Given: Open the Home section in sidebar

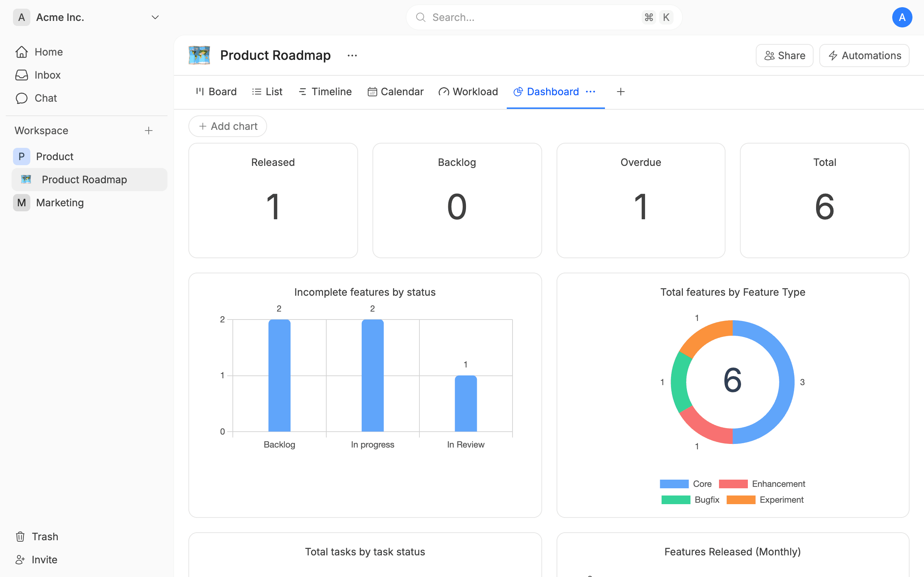Looking at the screenshot, I should coord(48,52).
